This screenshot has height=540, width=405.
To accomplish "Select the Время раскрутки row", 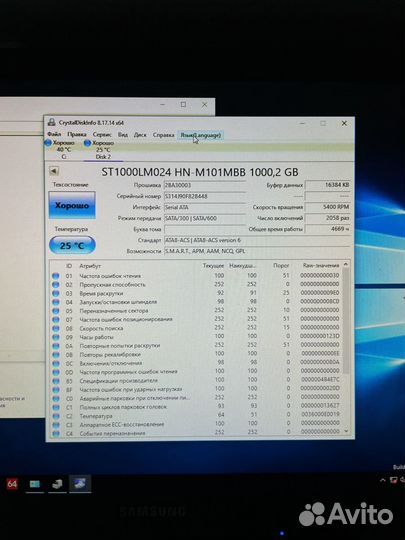I will pos(196,293).
